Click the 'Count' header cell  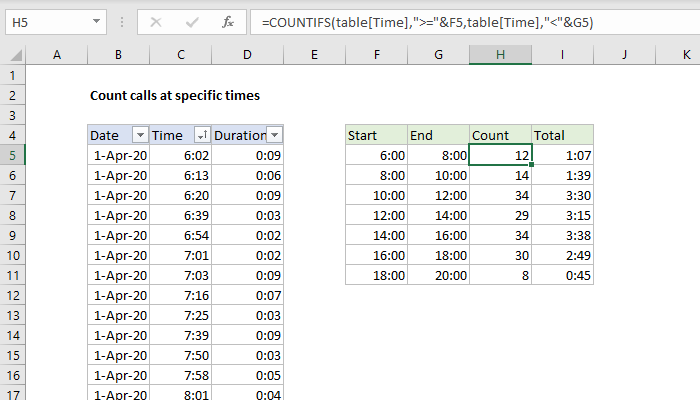point(500,135)
